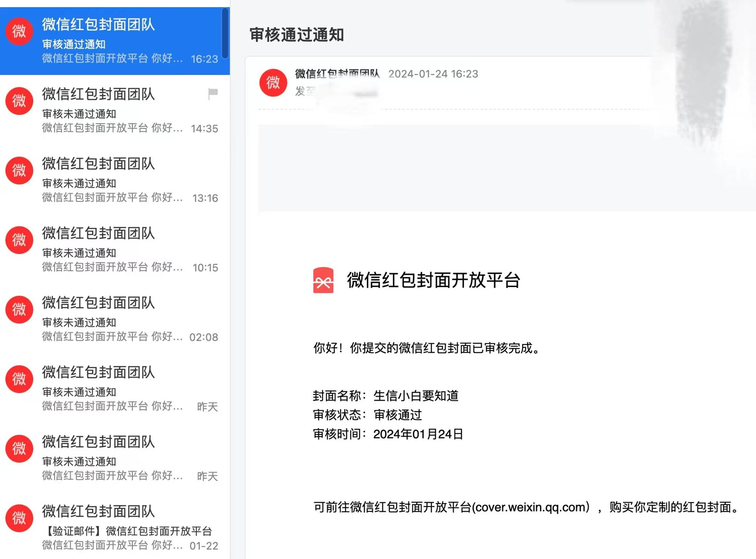Open the cover.weixin.qq.com link

(x=530, y=507)
